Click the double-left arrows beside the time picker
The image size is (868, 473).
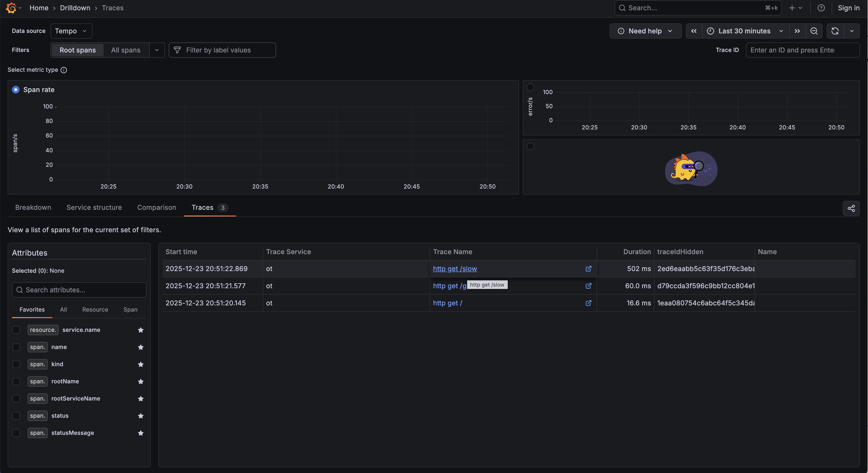[694, 31]
